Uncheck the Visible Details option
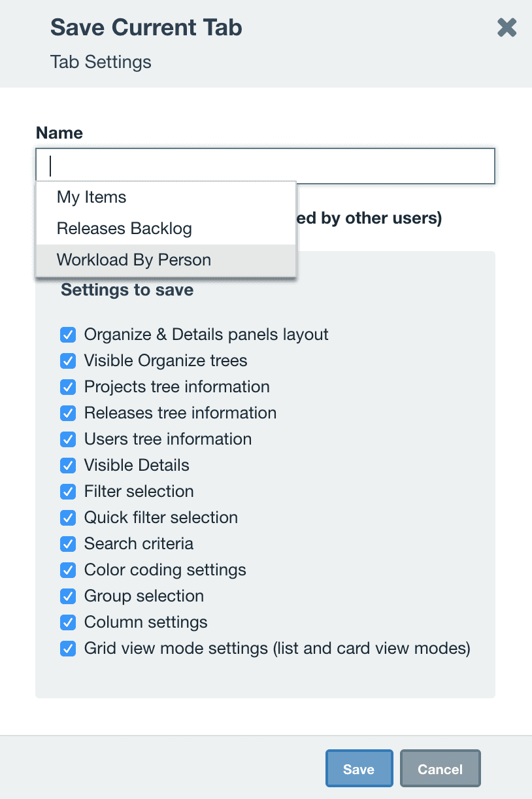 (68, 465)
